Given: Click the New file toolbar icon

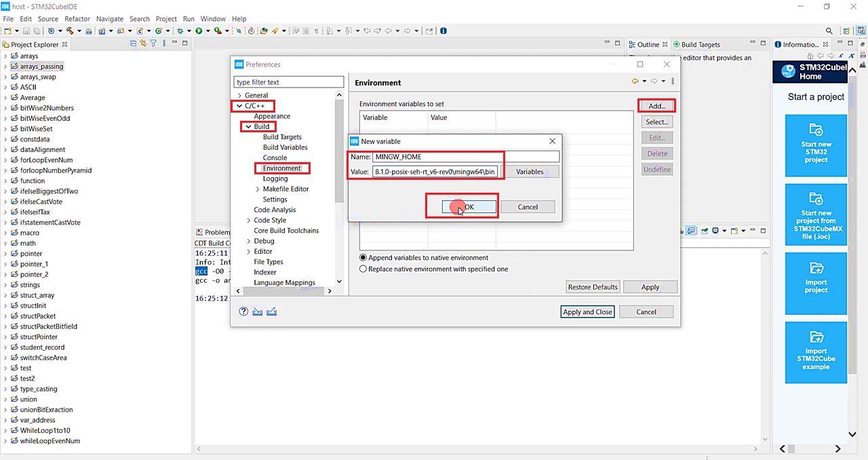Looking at the screenshot, I should click(7, 31).
